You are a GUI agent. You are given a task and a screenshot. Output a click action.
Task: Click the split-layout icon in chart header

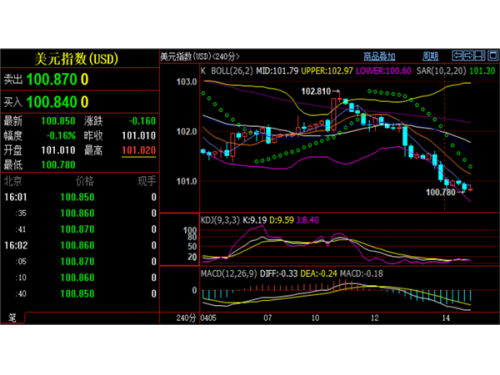point(480,56)
